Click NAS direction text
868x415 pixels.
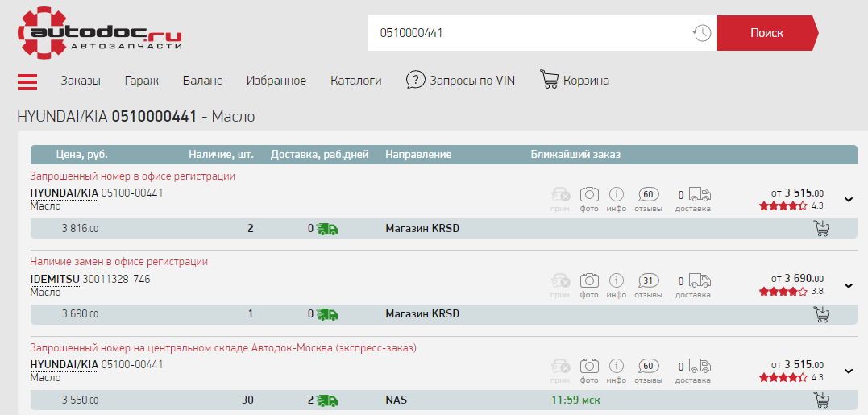click(x=397, y=400)
